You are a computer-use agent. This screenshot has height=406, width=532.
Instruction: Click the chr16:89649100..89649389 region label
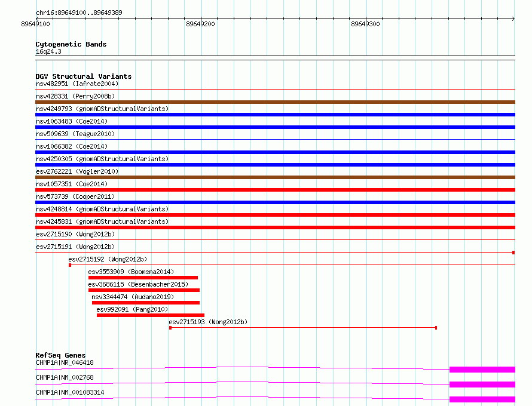click(79, 13)
